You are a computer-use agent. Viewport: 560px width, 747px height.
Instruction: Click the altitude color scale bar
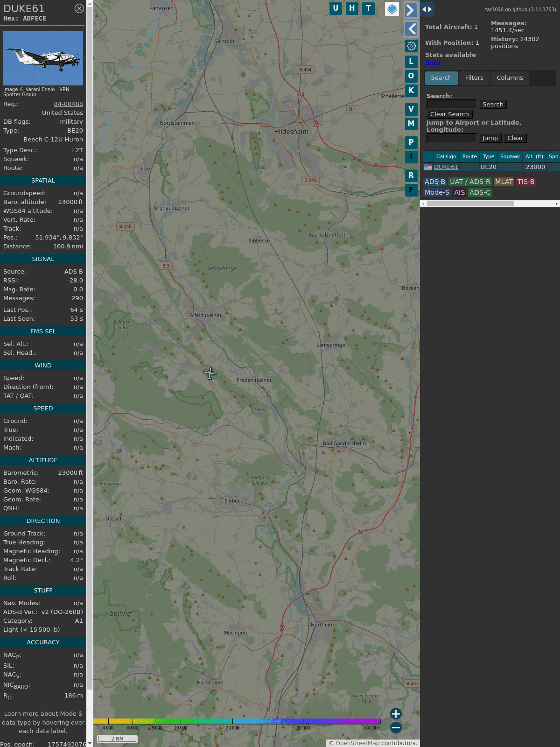(x=237, y=721)
